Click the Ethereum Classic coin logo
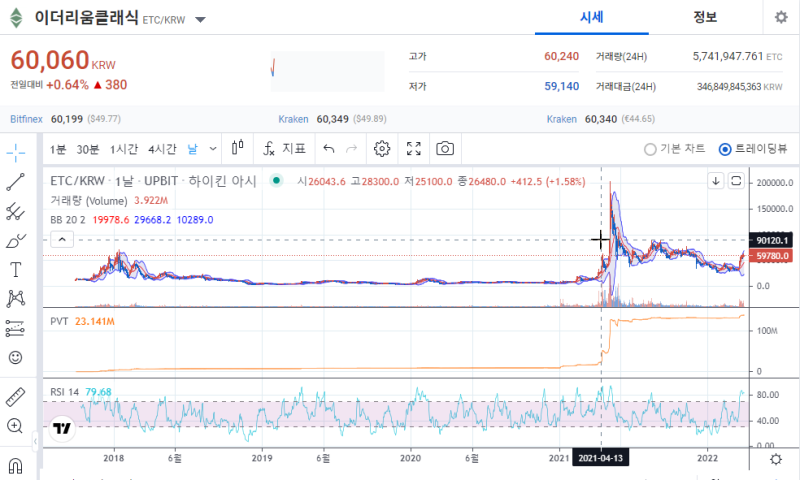800x480 pixels. [16, 18]
